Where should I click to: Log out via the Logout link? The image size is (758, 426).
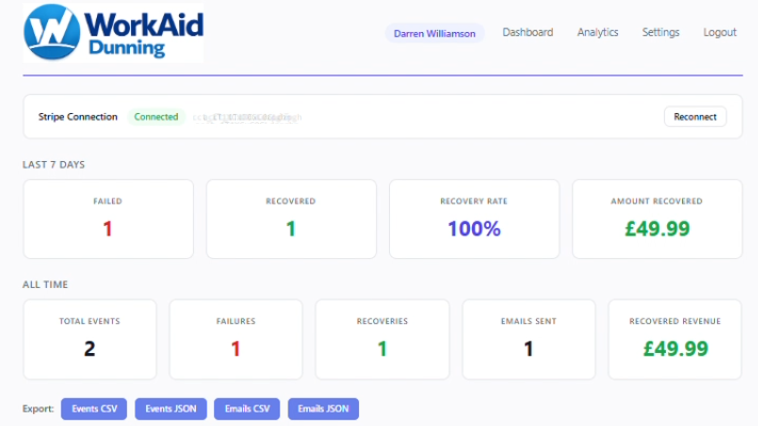pos(719,33)
